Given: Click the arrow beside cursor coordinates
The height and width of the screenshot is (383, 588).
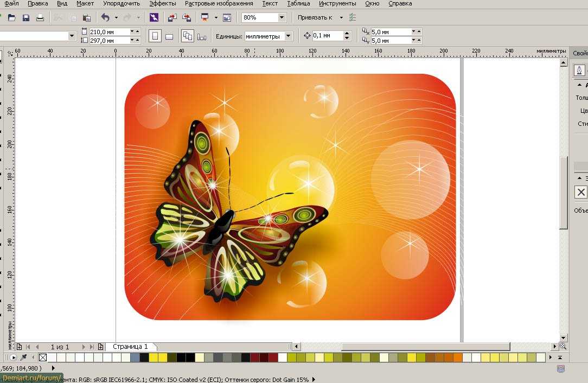Looking at the screenshot, I should [53, 368].
